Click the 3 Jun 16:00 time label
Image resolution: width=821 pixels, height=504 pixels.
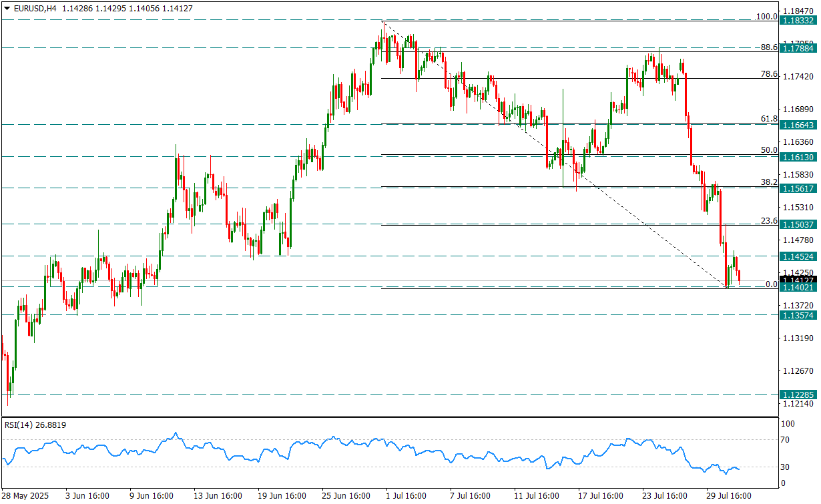(87, 496)
